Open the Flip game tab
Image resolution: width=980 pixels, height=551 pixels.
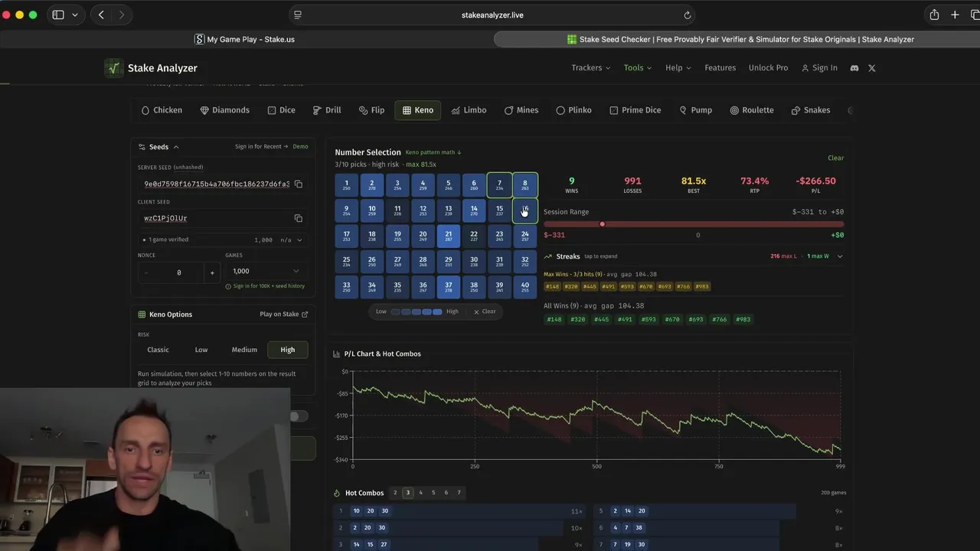(371, 110)
